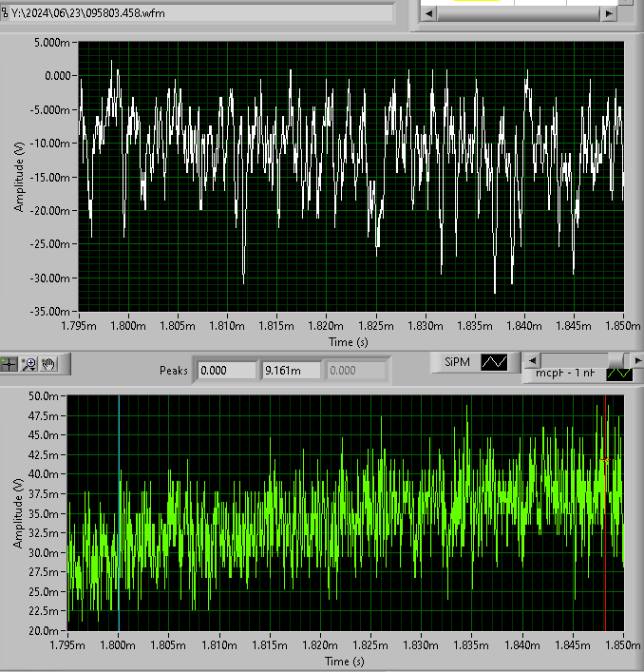Screen dimensions: 644x672
Task: Click the legend scrollbar left arrow
Action: pyautogui.click(x=532, y=359)
